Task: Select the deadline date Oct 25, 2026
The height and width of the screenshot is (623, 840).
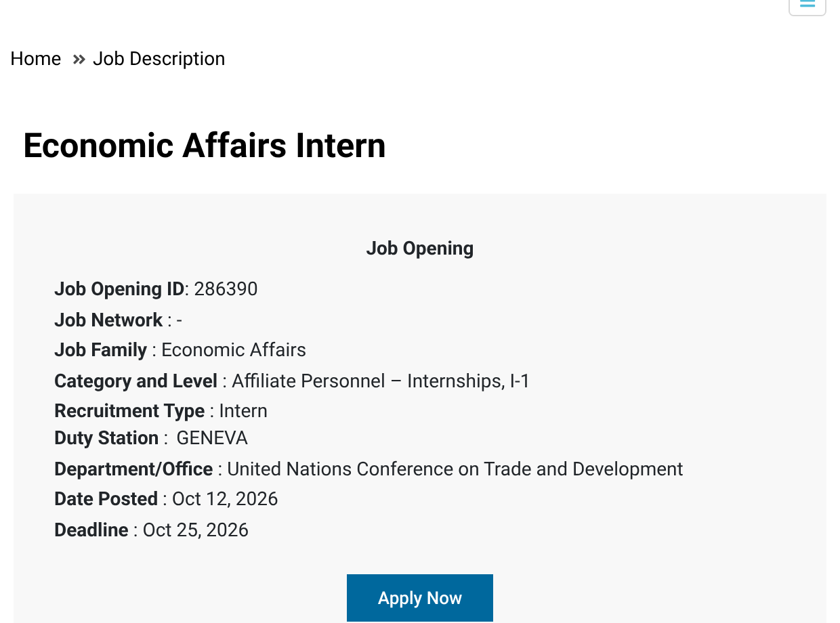Action: (196, 530)
